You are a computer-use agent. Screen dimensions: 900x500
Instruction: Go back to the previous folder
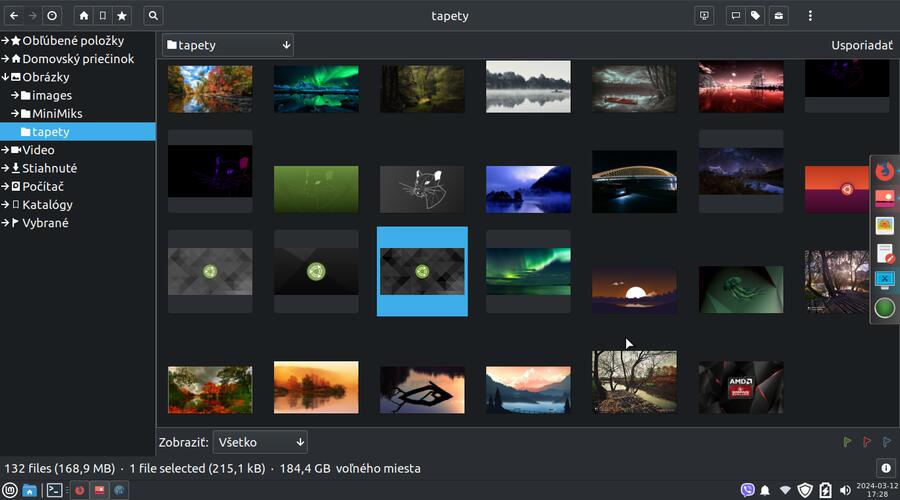[x=14, y=16]
